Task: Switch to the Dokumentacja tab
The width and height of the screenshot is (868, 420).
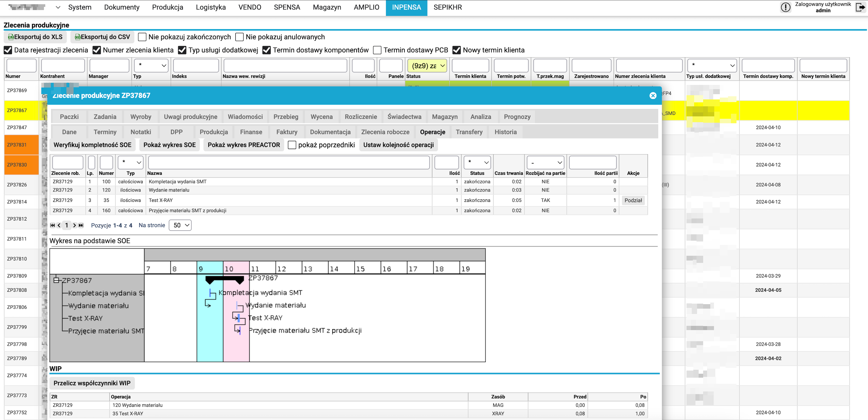Action: (330, 132)
